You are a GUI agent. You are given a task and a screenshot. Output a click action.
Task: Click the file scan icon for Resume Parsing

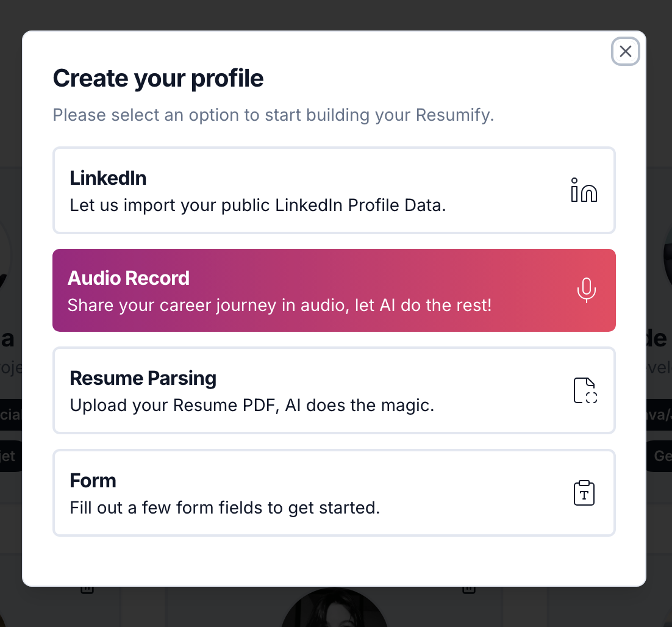[x=585, y=390]
